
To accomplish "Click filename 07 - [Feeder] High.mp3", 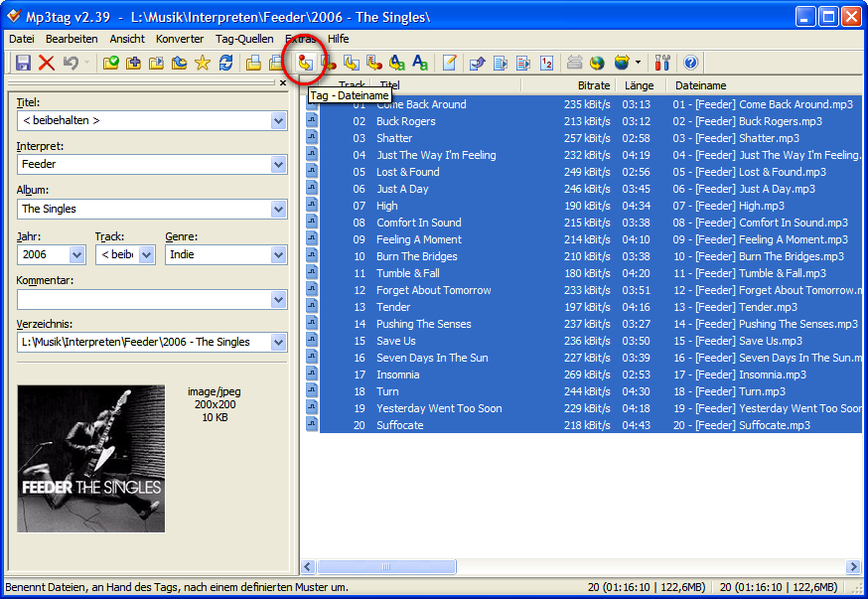I will tap(729, 206).
